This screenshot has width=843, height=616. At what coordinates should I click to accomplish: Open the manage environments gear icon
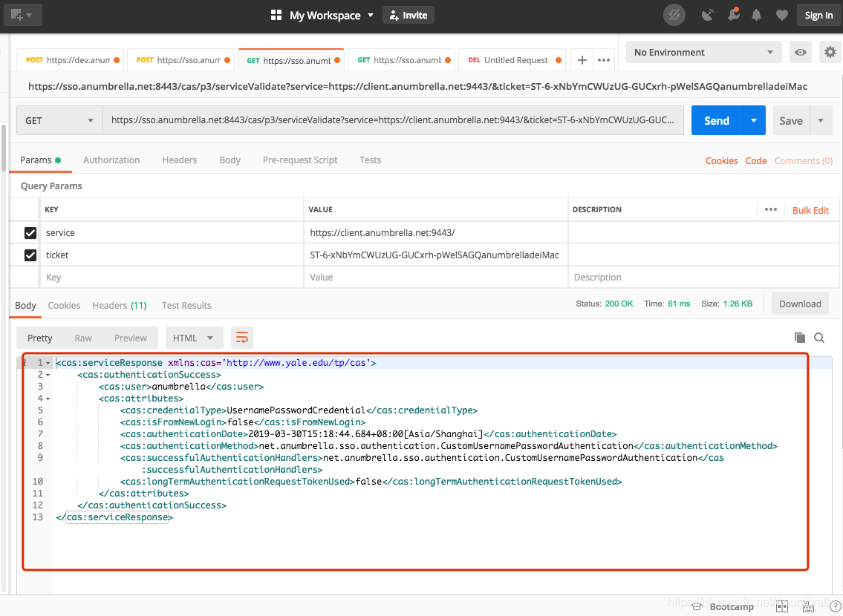(x=830, y=52)
